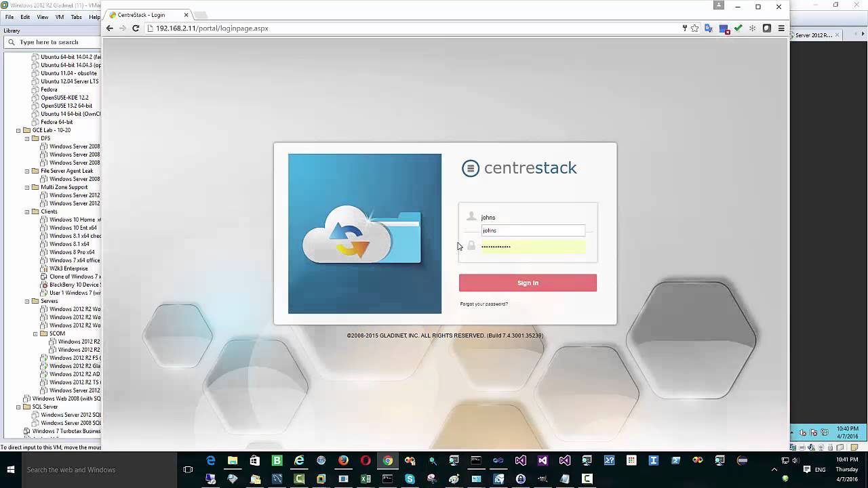Open VMware Tabs menu
Image resolution: width=868 pixels, height=488 pixels.
pos(77,17)
